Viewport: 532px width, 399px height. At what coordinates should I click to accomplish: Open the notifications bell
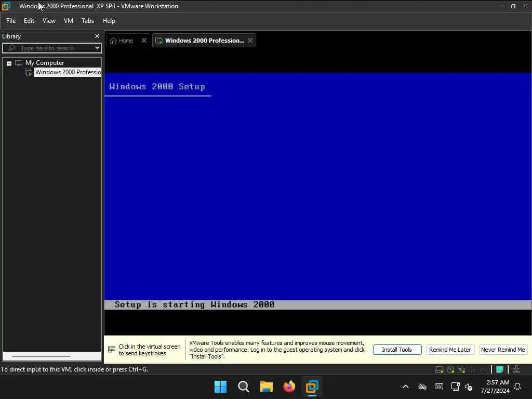coord(517,387)
